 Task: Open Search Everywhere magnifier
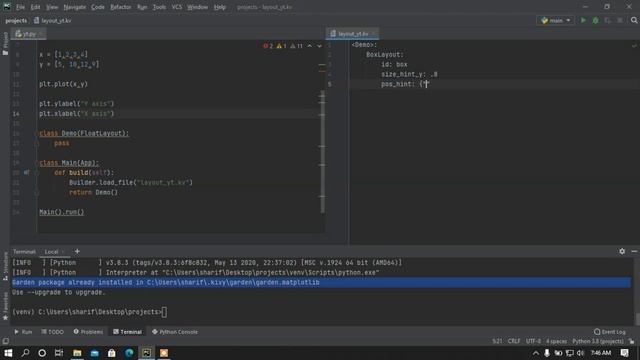coord(634,20)
